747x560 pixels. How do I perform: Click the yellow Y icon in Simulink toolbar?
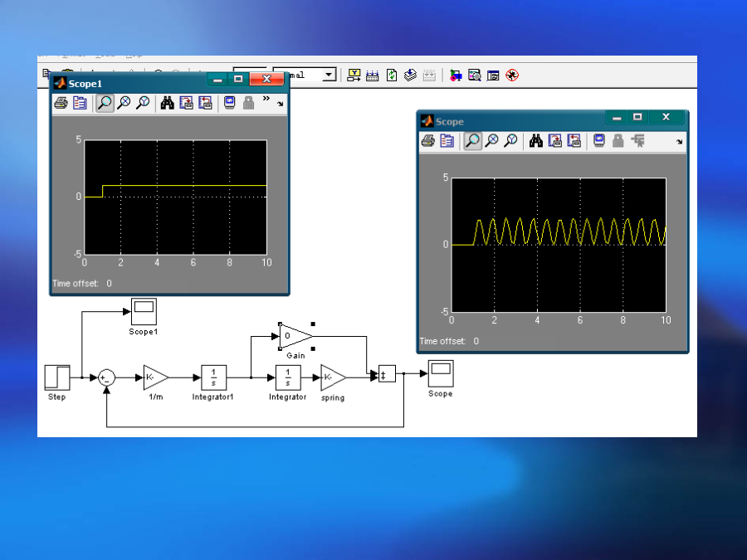[x=354, y=75]
